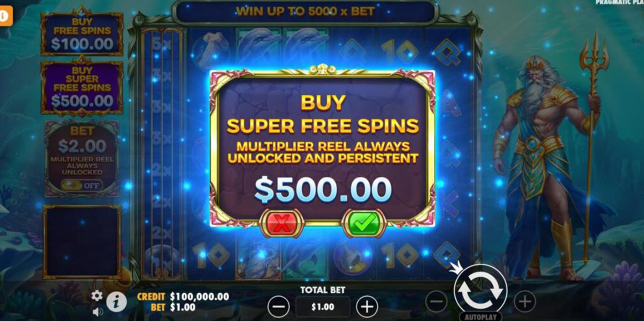Click the minus icon left of spin button
The image size is (644, 321).
click(x=437, y=301)
